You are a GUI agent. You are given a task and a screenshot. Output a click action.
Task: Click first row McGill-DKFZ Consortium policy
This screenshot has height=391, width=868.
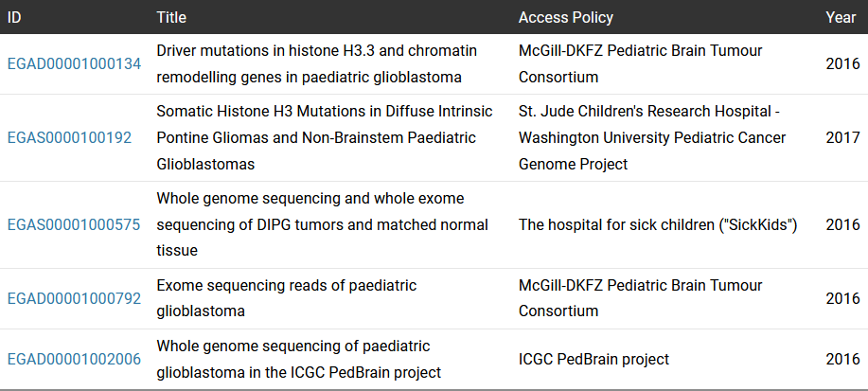click(x=640, y=63)
